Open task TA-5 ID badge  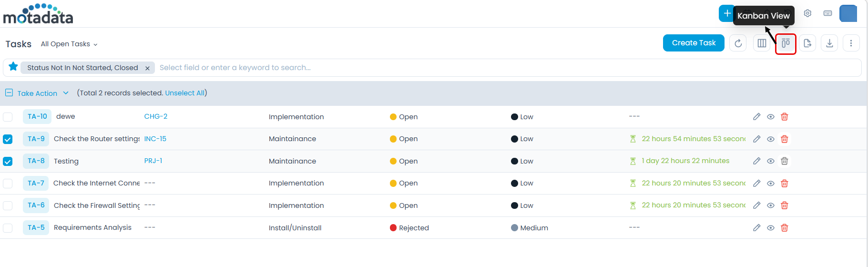36,227
